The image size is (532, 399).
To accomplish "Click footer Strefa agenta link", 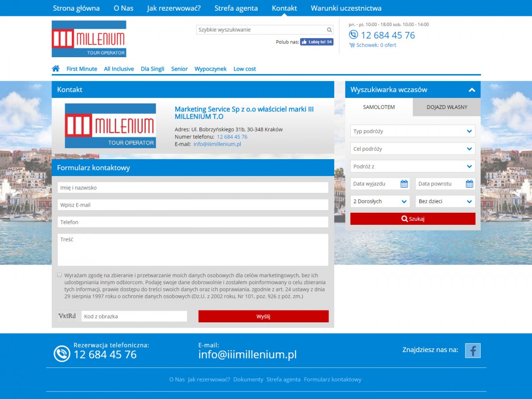I will [283, 379].
